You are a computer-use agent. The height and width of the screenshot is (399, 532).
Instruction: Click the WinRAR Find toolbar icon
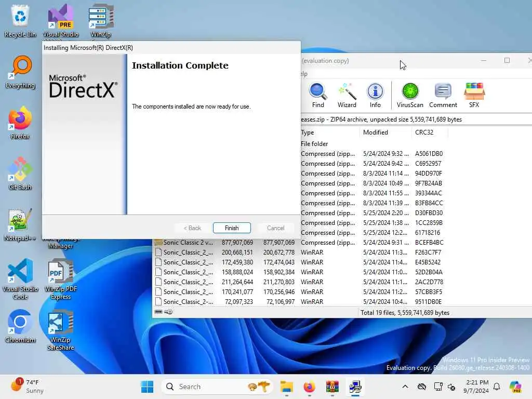pyautogui.click(x=318, y=96)
